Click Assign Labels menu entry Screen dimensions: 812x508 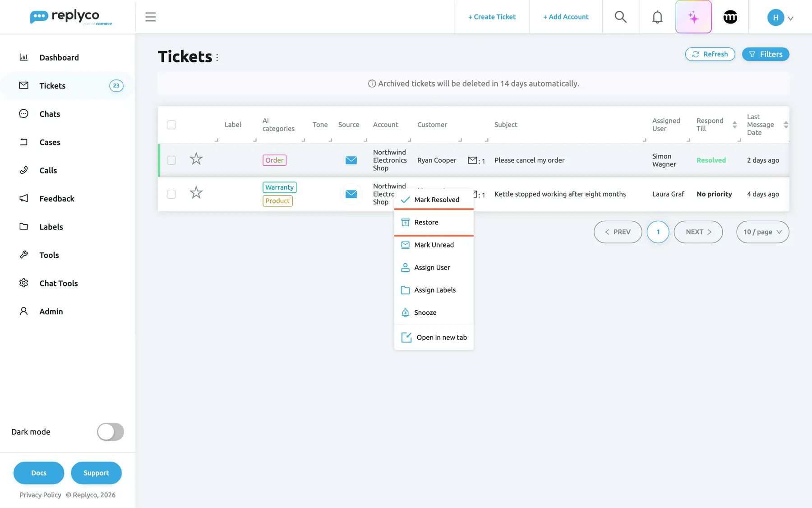click(x=434, y=290)
